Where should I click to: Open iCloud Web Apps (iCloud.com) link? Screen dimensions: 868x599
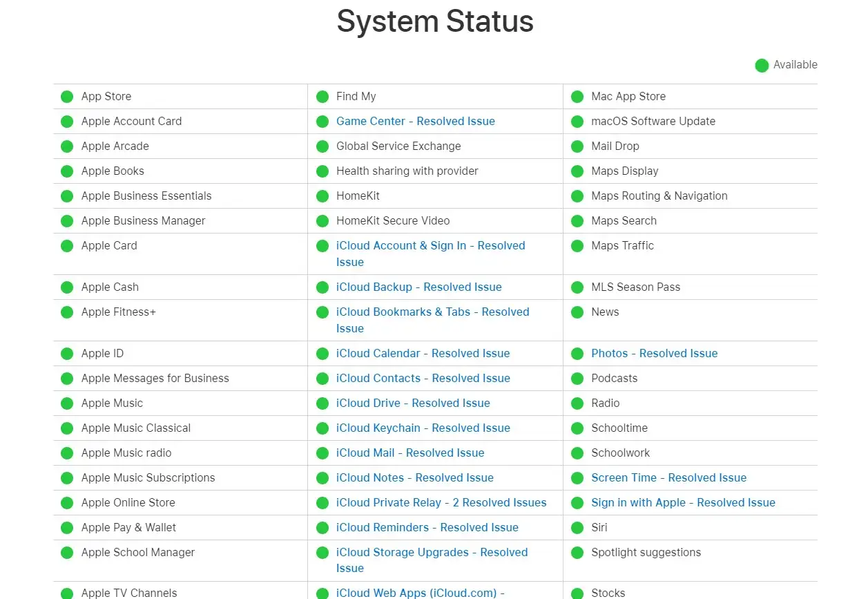pyautogui.click(x=421, y=593)
